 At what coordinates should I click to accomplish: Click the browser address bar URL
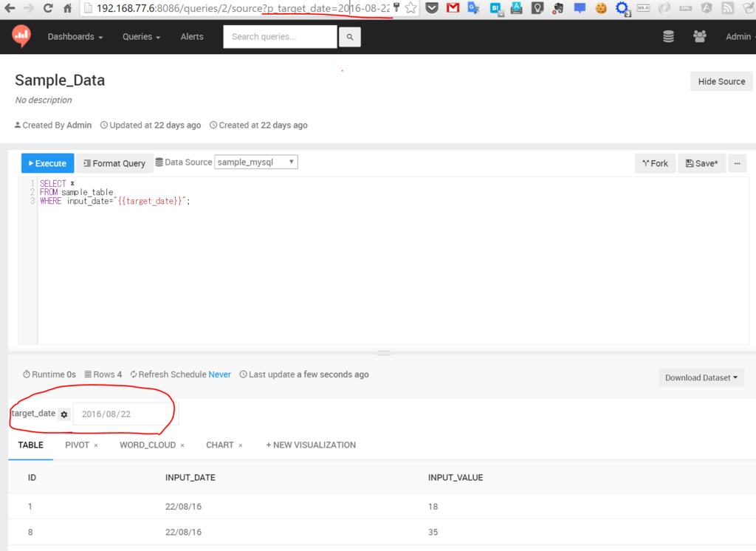242,8
